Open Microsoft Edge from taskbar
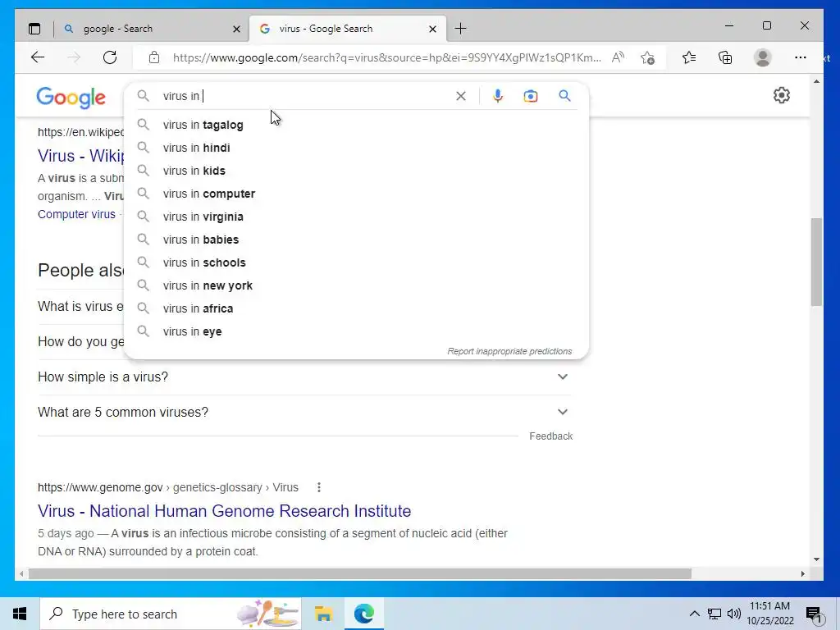This screenshot has width=840, height=630. 364,614
